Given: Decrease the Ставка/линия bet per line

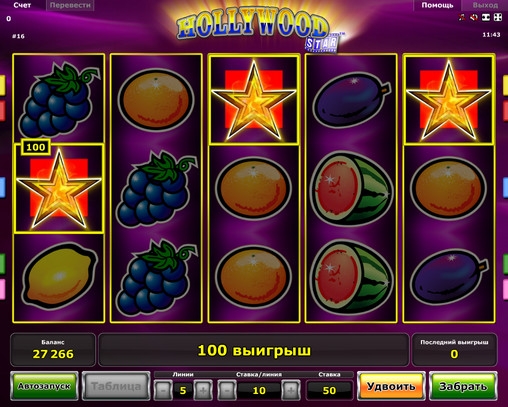Looking at the screenshot, I should coord(227,390).
